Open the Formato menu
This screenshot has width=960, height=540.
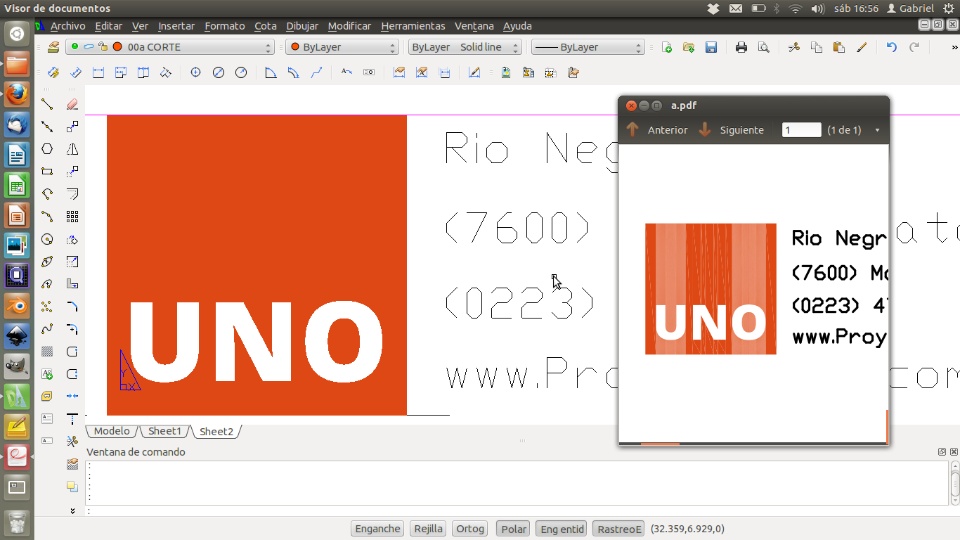point(225,26)
